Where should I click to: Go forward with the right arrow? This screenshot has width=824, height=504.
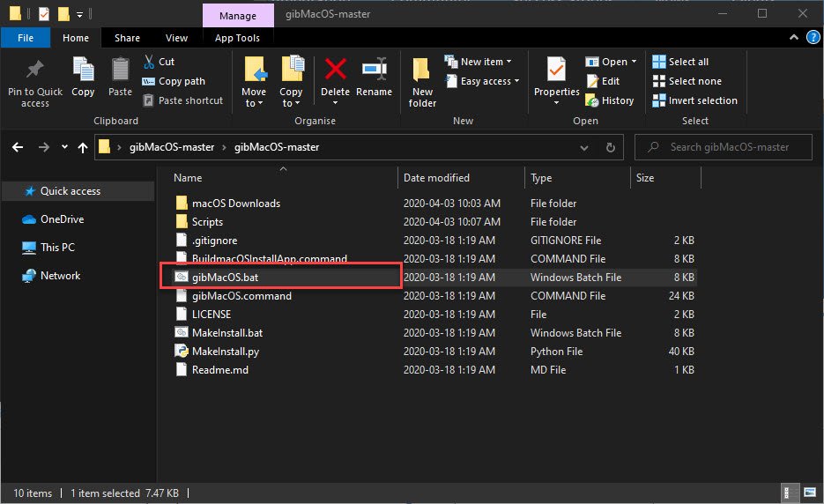[43, 147]
